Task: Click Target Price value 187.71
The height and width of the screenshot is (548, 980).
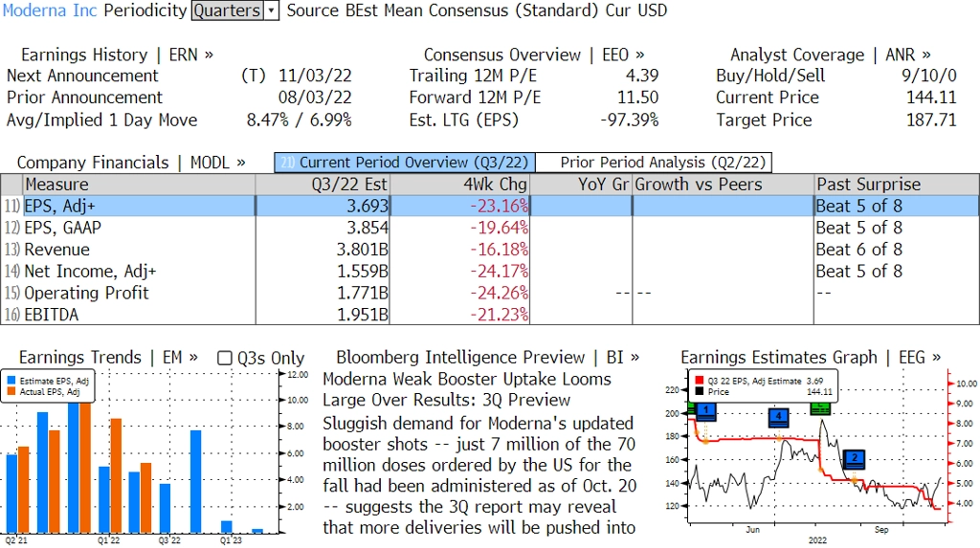Action: pos(931,120)
